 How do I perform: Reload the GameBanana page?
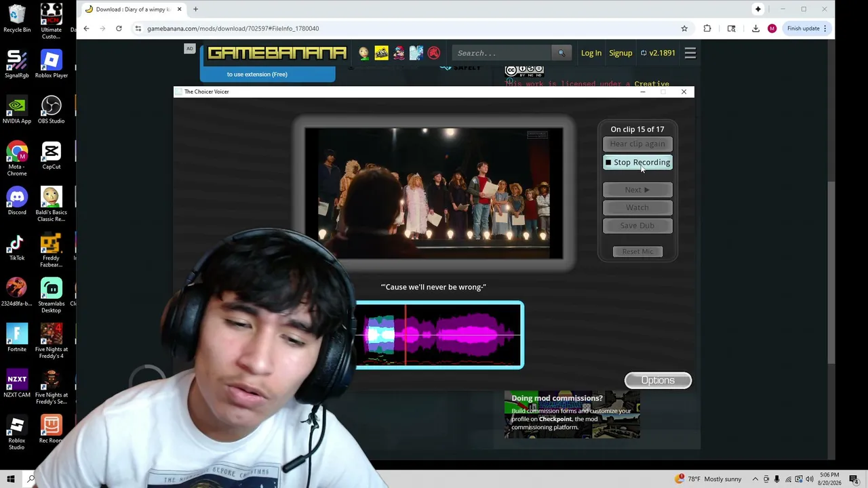[x=119, y=28]
